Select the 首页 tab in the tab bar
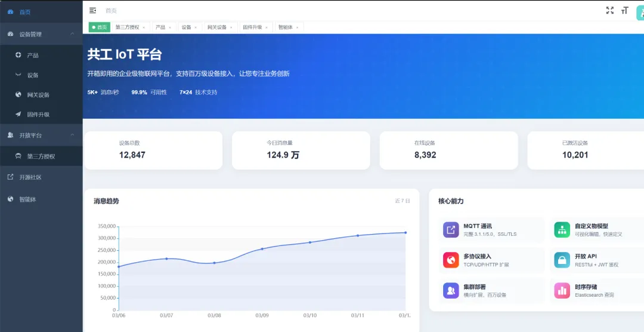Image resolution: width=644 pixels, height=332 pixels. 100,27
